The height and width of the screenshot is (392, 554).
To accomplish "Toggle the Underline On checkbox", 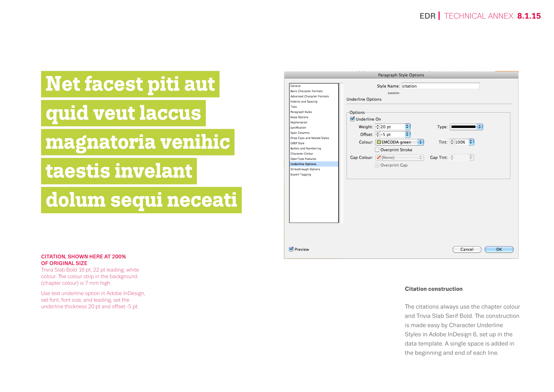I will 353,119.
